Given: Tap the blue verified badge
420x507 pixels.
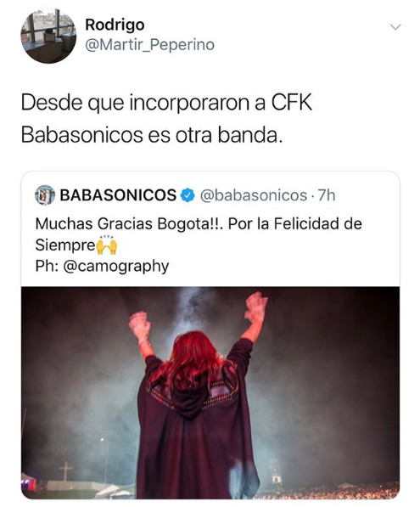Looking at the screenshot, I should (x=188, y=195).
